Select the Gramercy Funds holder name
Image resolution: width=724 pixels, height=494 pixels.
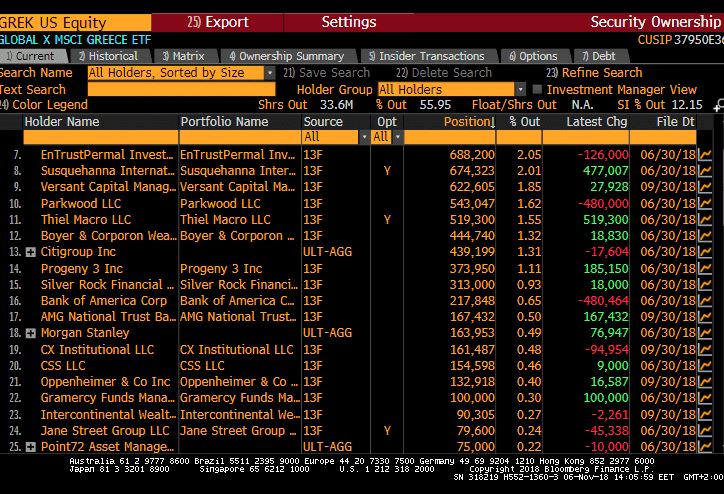pos(108,398)
